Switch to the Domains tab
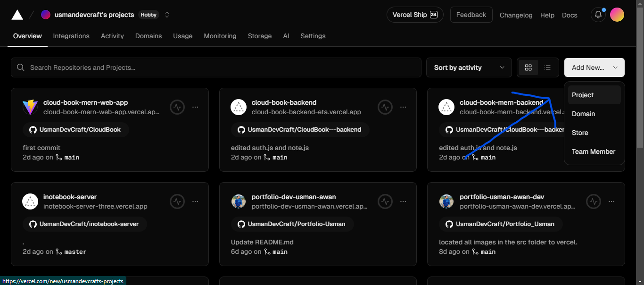644x285 pixels. point(148,36)
